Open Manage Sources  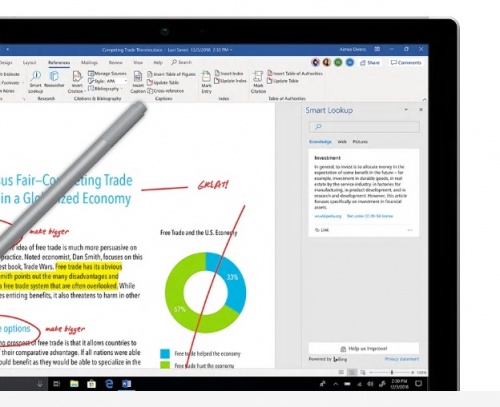click(x=107, y=73)
